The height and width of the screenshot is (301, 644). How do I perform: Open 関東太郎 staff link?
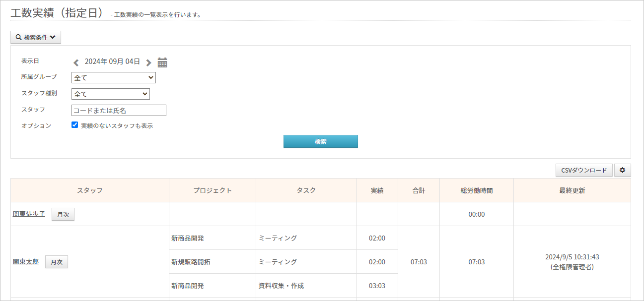click(26, 261)
